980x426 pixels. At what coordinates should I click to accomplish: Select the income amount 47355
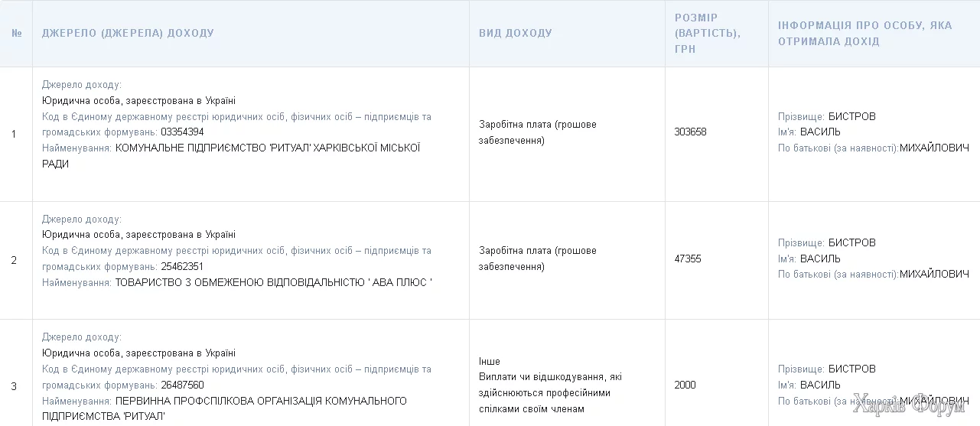tap(688, 259)
